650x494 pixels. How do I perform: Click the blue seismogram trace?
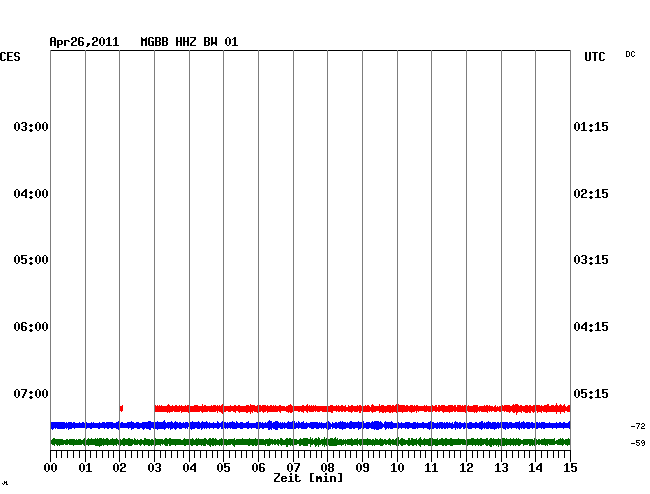click(x=310, y=425)
